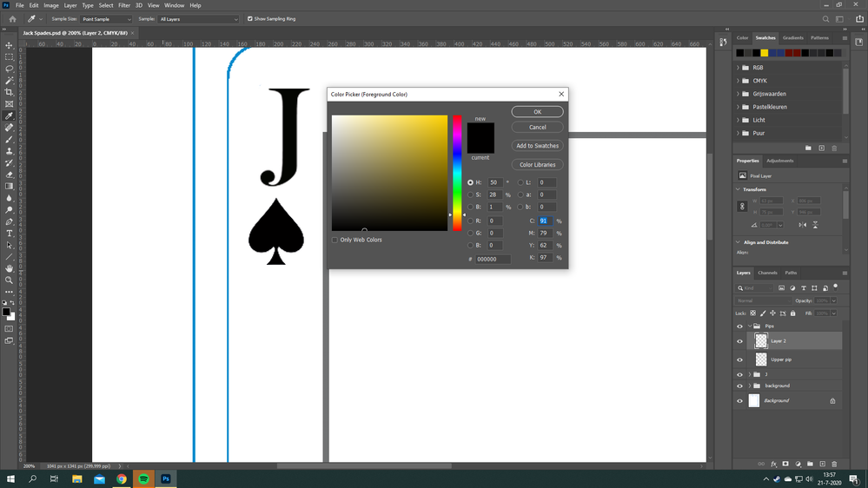Screen dimensions: 868x488
Task: Open the Window menu
Action: point(174,5)
